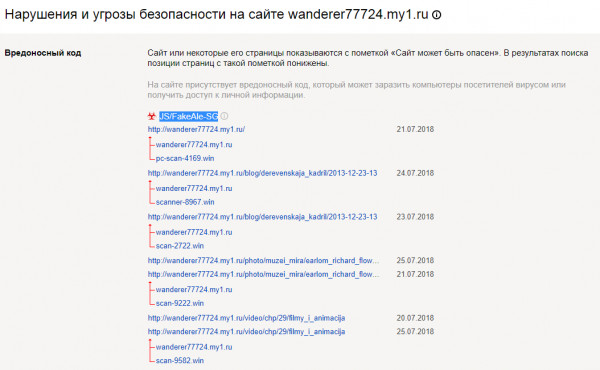Click the info icon after the page title

click(x=437, y=15)
